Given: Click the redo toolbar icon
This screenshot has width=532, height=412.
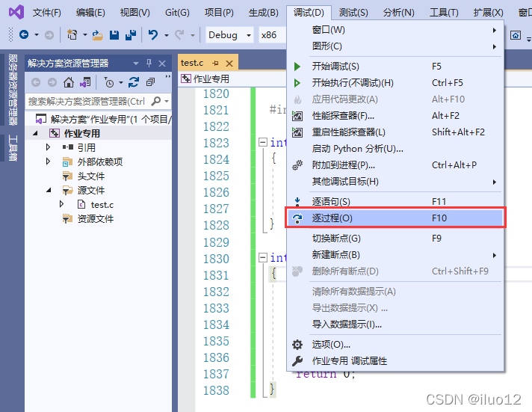Looking at the screenshot, I should click(179, 34).
